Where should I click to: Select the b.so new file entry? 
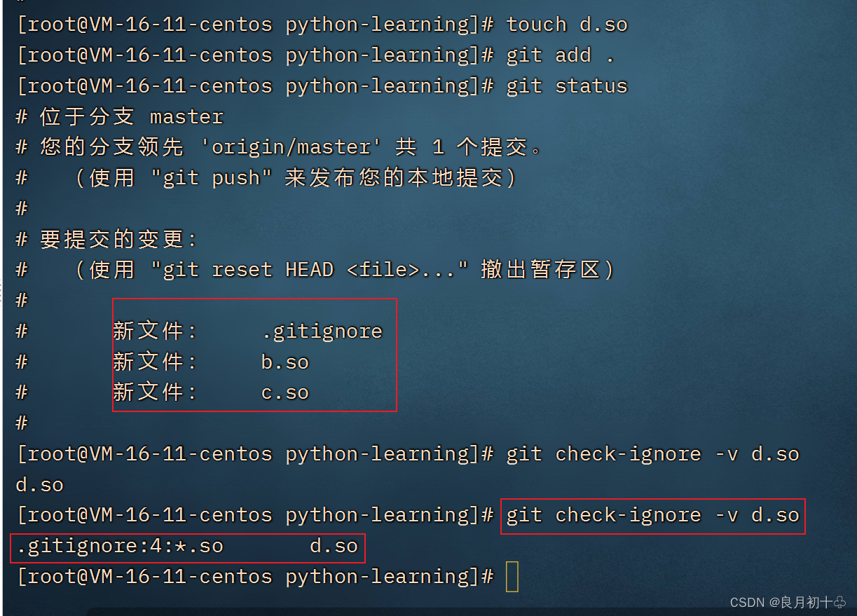282,362
